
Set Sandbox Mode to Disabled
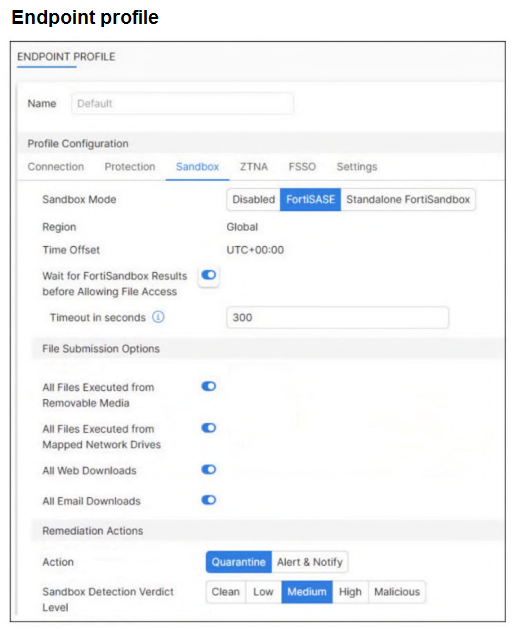[253, 199]
